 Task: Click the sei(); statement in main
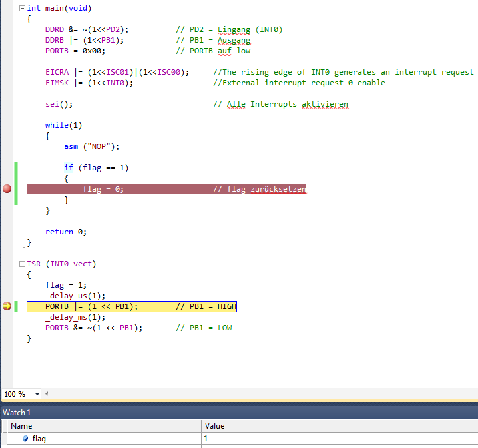click(59, 104)
